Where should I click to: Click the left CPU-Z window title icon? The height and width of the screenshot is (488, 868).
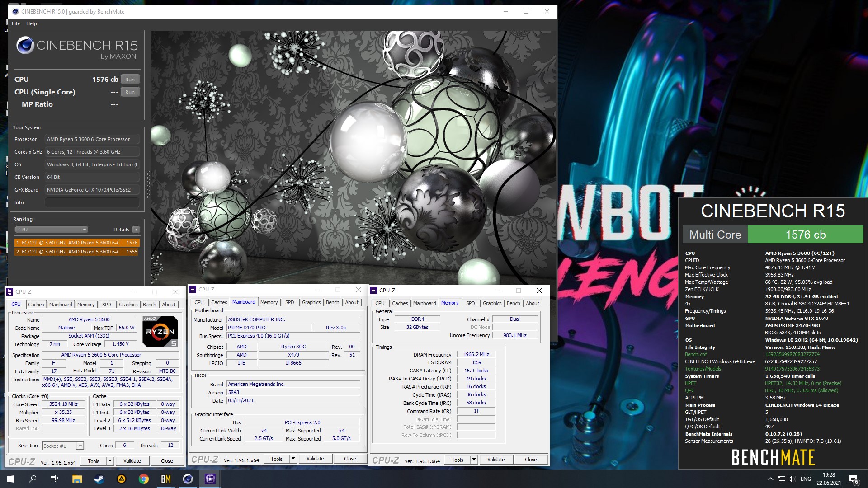10,292
